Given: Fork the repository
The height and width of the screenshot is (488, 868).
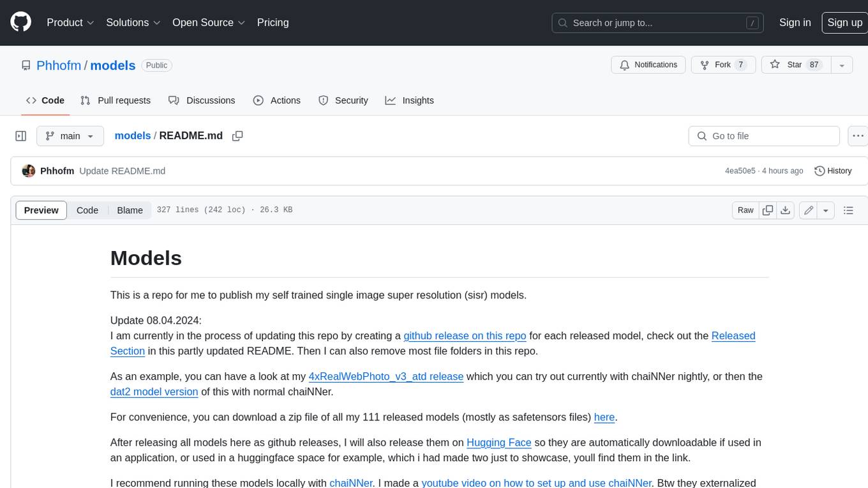Looking at the screenshot, I should coord(716,65).
